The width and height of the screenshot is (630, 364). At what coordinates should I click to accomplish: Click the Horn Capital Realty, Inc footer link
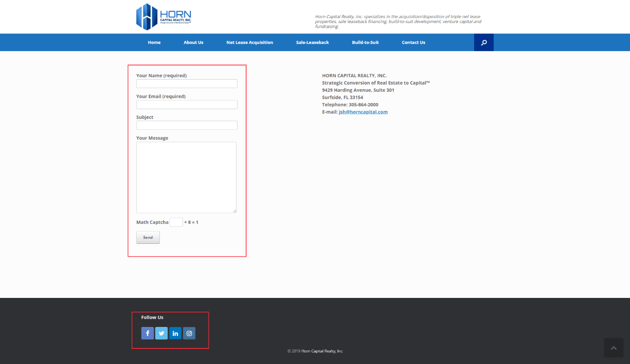coord(322,351)
